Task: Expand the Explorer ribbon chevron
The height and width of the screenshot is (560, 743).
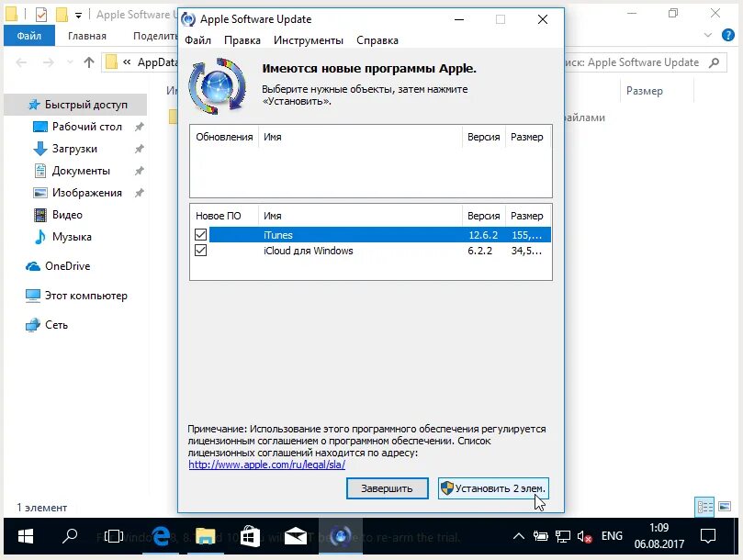Action: (708, 35)
